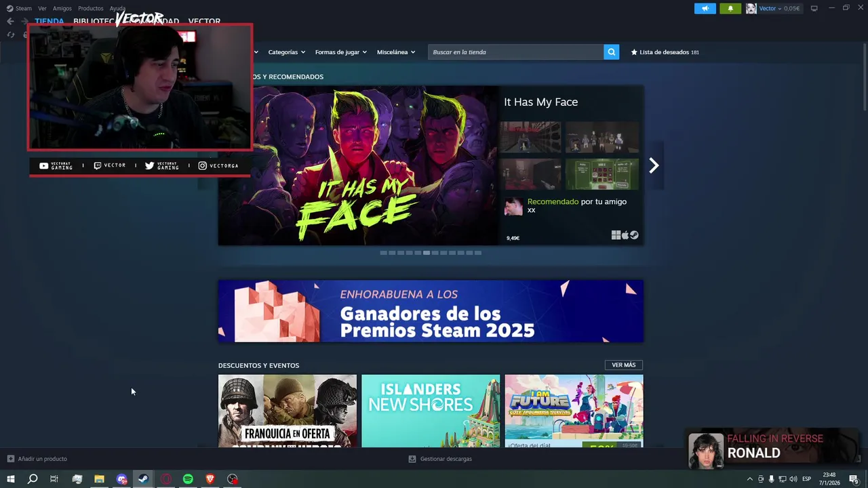Screen dimensions: 868x488
Task: Open purple chat app with 9+ badge
Action: (x=121, y=479)
